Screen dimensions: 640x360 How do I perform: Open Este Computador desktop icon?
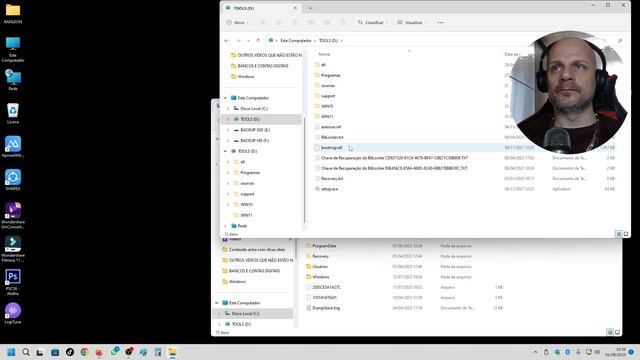(13, 49)
